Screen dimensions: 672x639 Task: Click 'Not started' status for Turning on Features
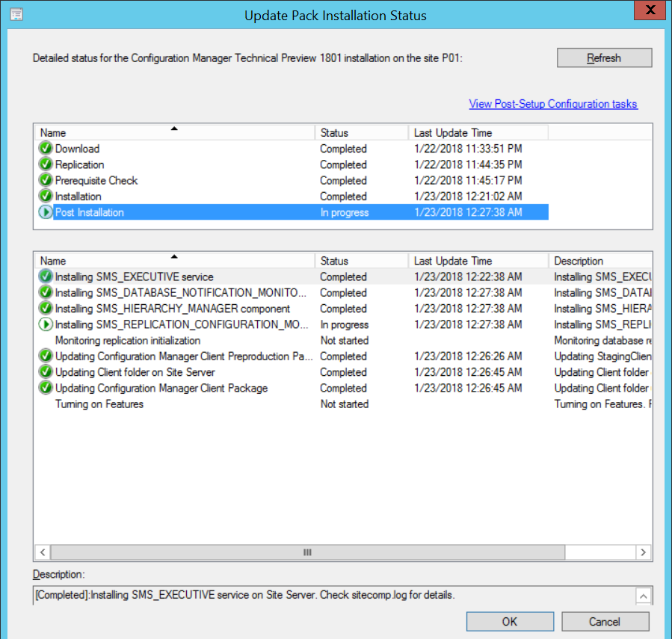click(x=345, y=404)
